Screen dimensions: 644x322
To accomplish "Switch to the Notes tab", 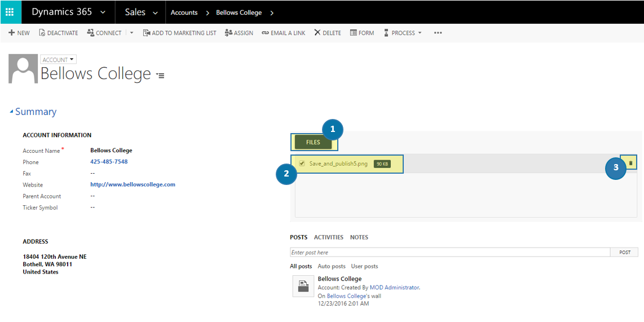I will [359, 237].
